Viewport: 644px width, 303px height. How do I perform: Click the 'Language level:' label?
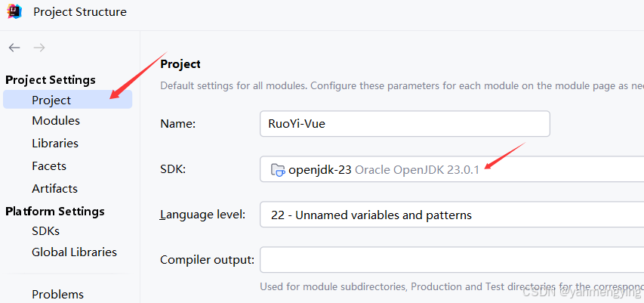[x=202, y=214]
